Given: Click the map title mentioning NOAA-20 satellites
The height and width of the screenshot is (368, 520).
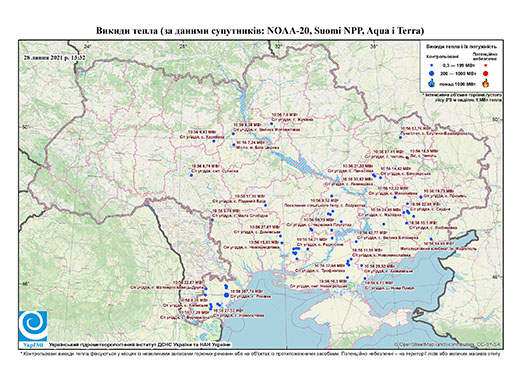Looking at the screenshot, I should (260, 31).
